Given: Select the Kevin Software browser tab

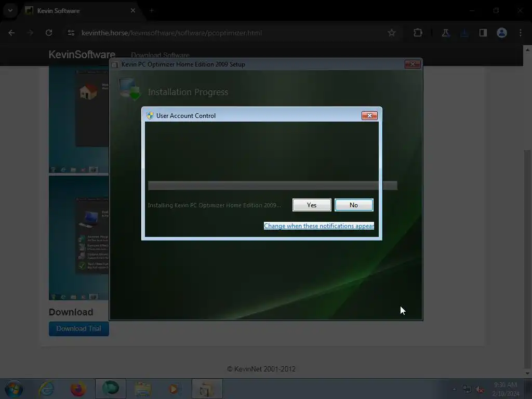Looking at the screenshot, I should pyautogui.click(x=81, y=11).
